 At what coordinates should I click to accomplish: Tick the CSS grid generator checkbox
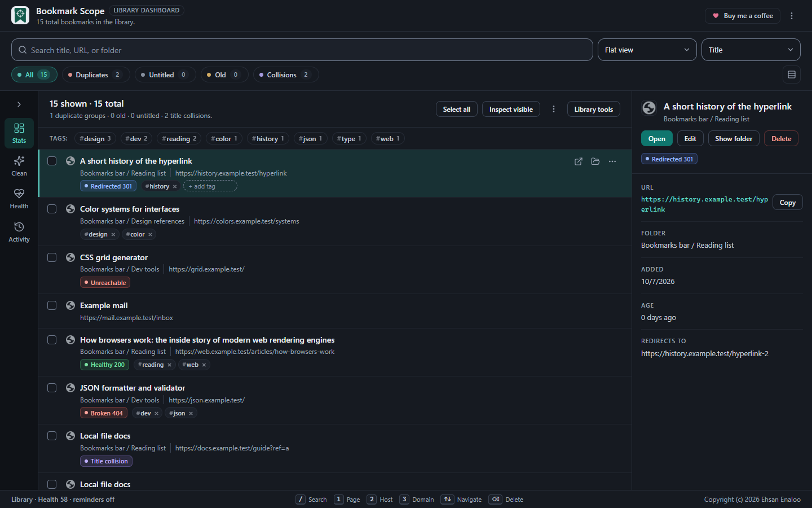[x=52, y=257]
